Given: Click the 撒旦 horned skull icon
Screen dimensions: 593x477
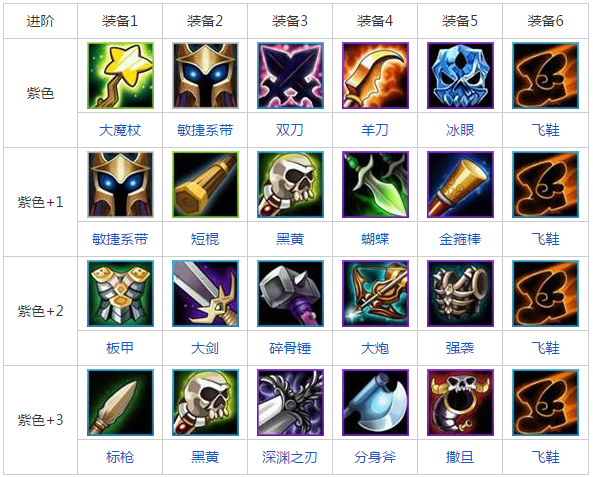Looking at the screenshot, I should 460,402.
